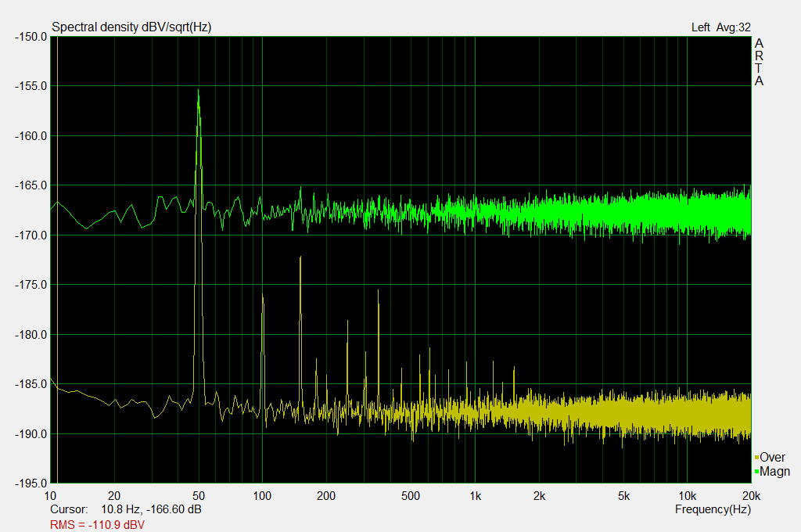
Task: Click the '20' frequency axis label
Action: coord(114,496)
